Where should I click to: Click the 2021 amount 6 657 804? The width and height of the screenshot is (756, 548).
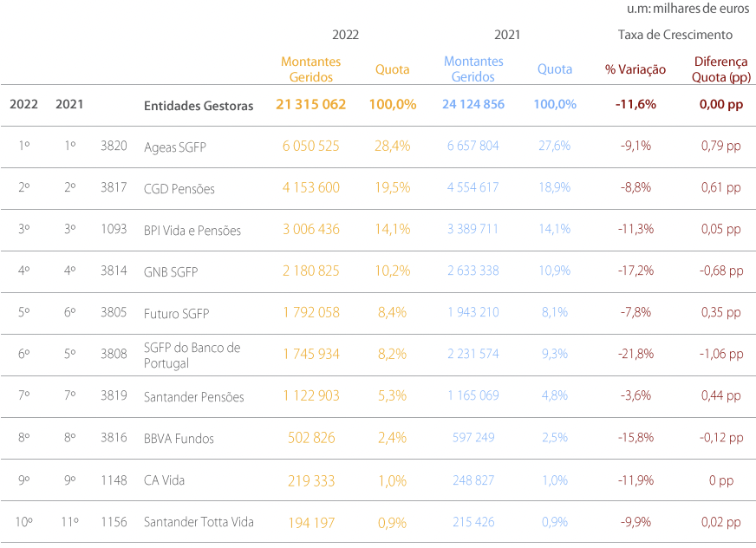pos(473,146)
